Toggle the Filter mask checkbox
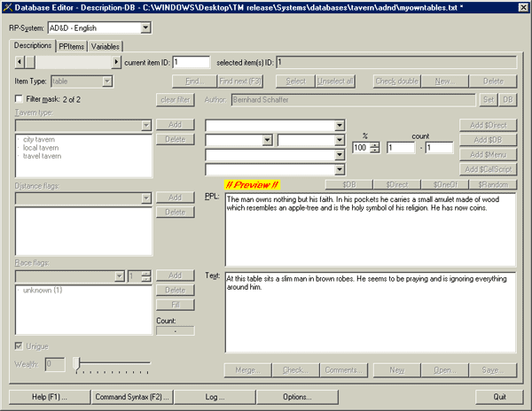This screenshot has height=411, width=532. click(x=19, y=99)
